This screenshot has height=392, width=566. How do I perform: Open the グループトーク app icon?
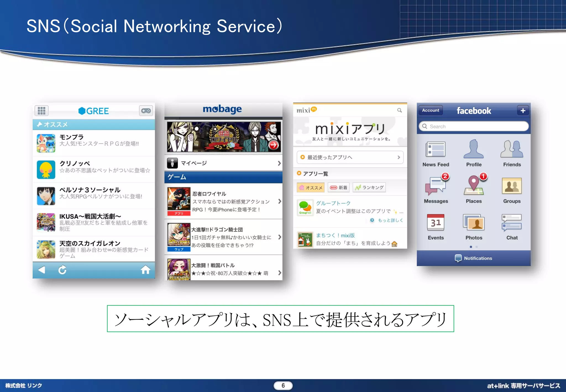tap(305, 208)
